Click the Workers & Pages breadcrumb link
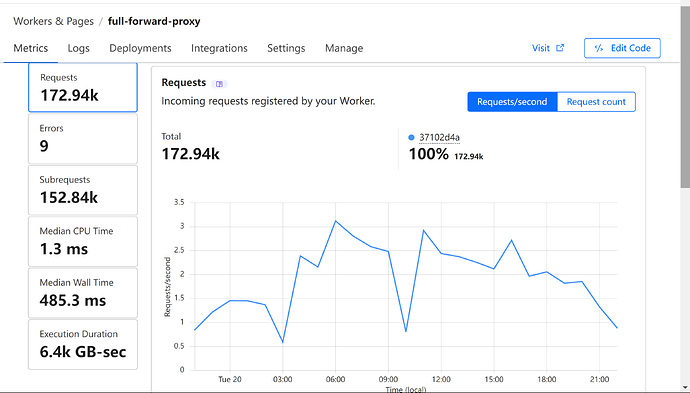Viewport: 690px width, 393px height. click(53, 21)
